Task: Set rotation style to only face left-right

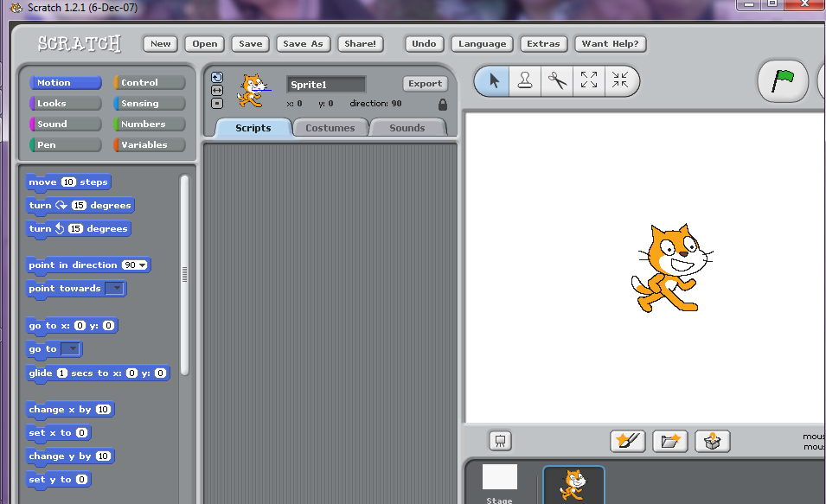Action: pyautogui.click(x=216, y=89)
